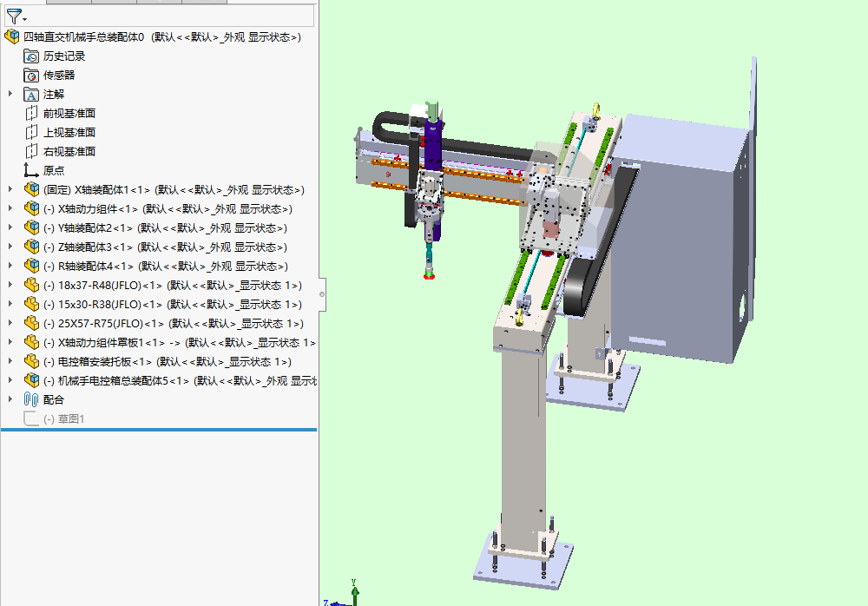Expand the 电控箱安装托板 node
868x606 pixels.
click(x=10, y=362)
